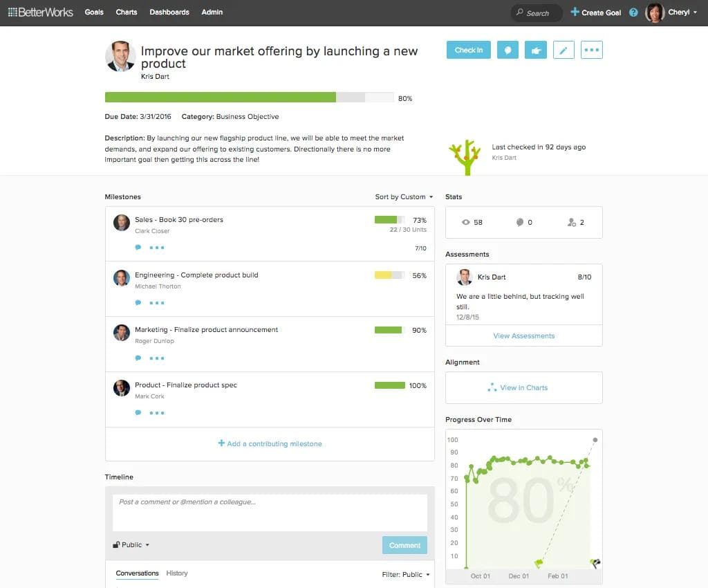The width and height of the screenshot is (708, 588).
Task: Open the Goals menu in the navigation bar
Action: pos(94,12)
